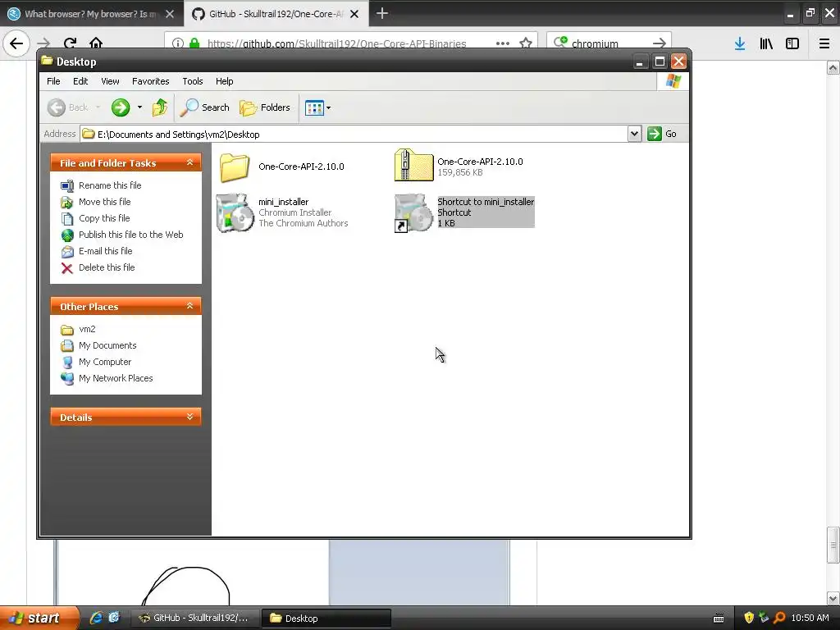Collapse the Other Places panel
The height and width of the screenshot is (630, 840).
189,306
